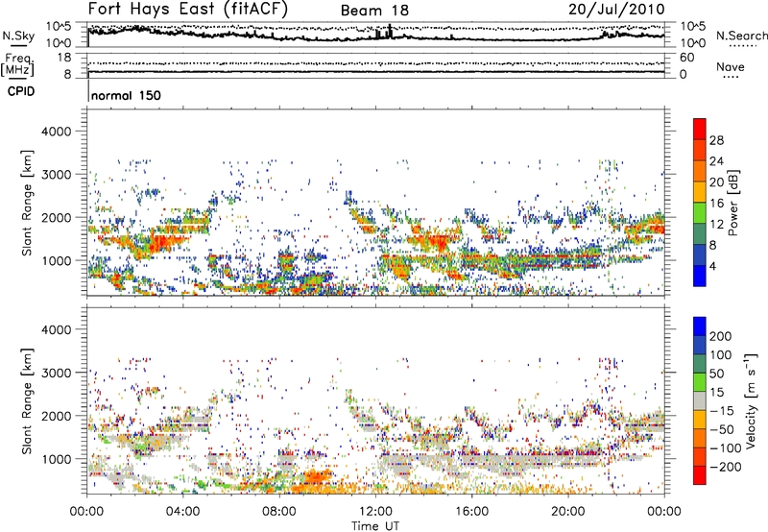
Task: Select the "100" label on Velocity colorbar
Action: point(721,355)
